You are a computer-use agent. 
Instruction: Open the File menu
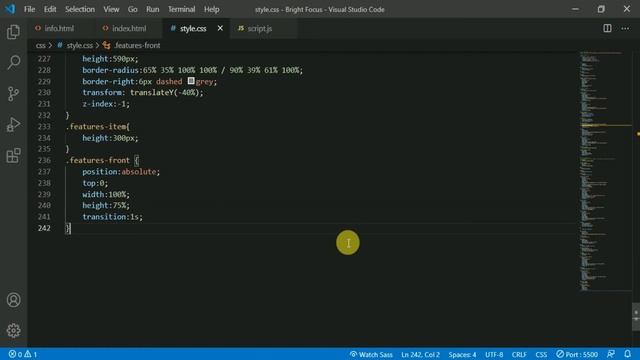coord(29,9)
